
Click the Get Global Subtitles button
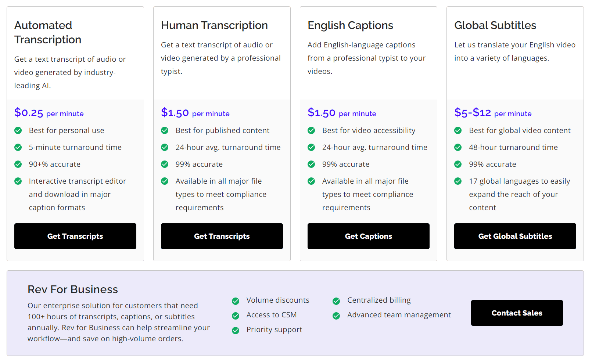click(515, 236)
